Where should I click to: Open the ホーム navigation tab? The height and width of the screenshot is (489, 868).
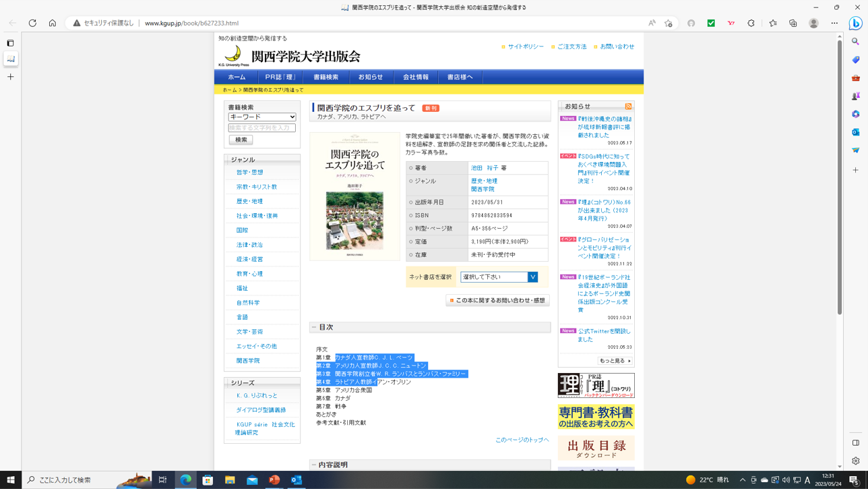click(x=237, y=77)
